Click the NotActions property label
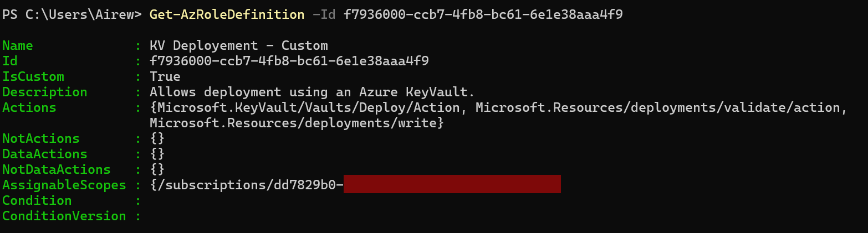The image size is (868, 233). pos(41,138)
